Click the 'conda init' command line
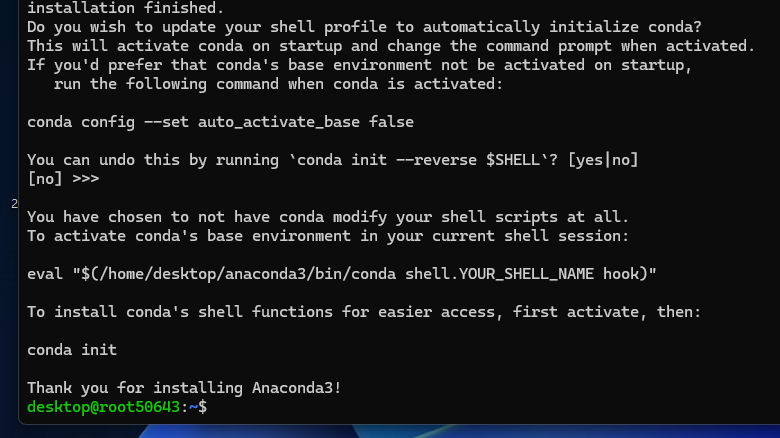Screen dimensions: 780x438 (x=72, y=350)
